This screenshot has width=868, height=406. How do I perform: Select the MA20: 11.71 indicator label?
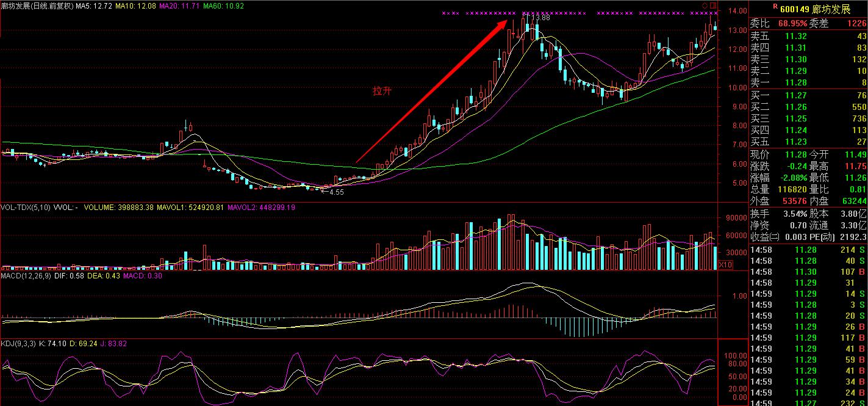pyautogui.click(x=179, y=5)
